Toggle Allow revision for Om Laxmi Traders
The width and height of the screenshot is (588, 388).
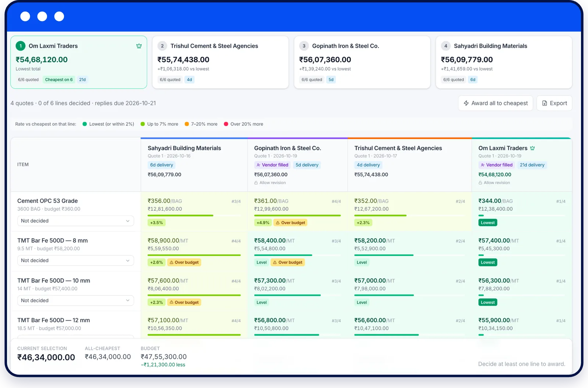click(494, 183)
